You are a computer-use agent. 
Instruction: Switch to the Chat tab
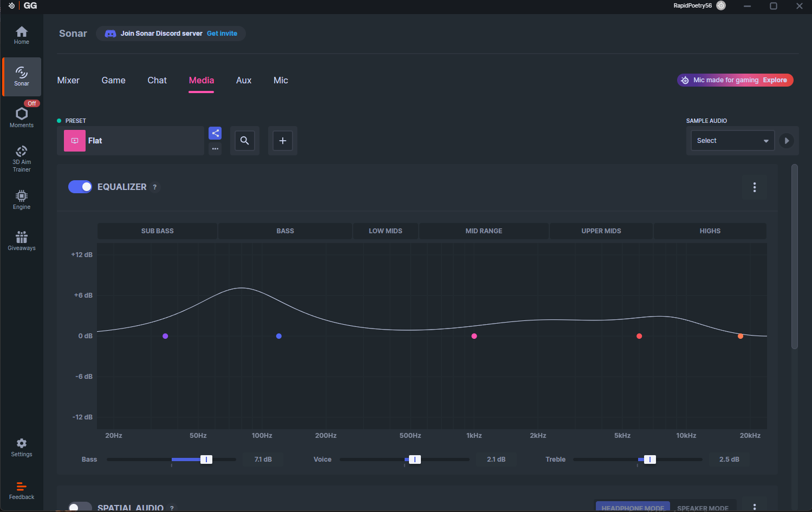pyautogui.click(x=157, y=80)
